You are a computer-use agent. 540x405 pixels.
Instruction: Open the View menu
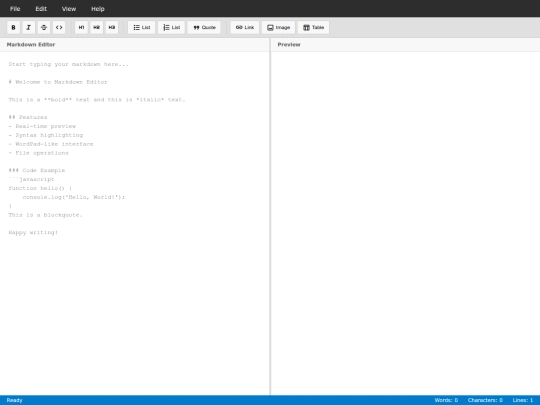tap(69, 9)
